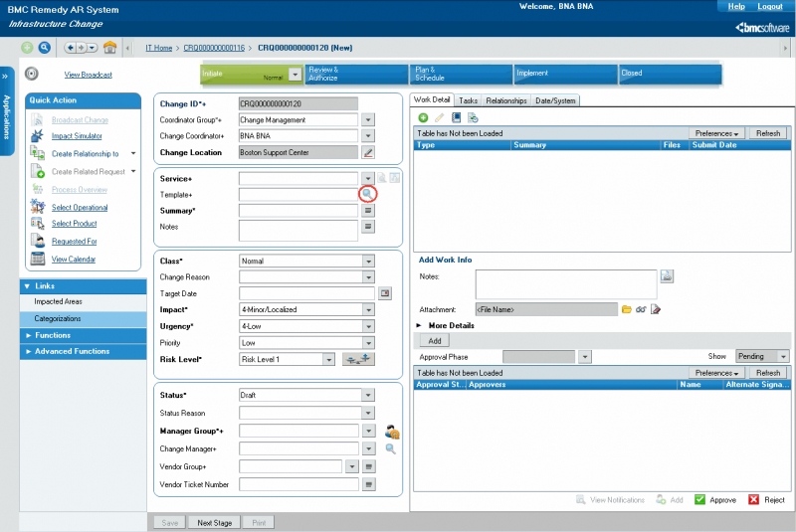Switch to the Work Detail tab
Viewport: 796px width, 532px height.
coord(432,99)
